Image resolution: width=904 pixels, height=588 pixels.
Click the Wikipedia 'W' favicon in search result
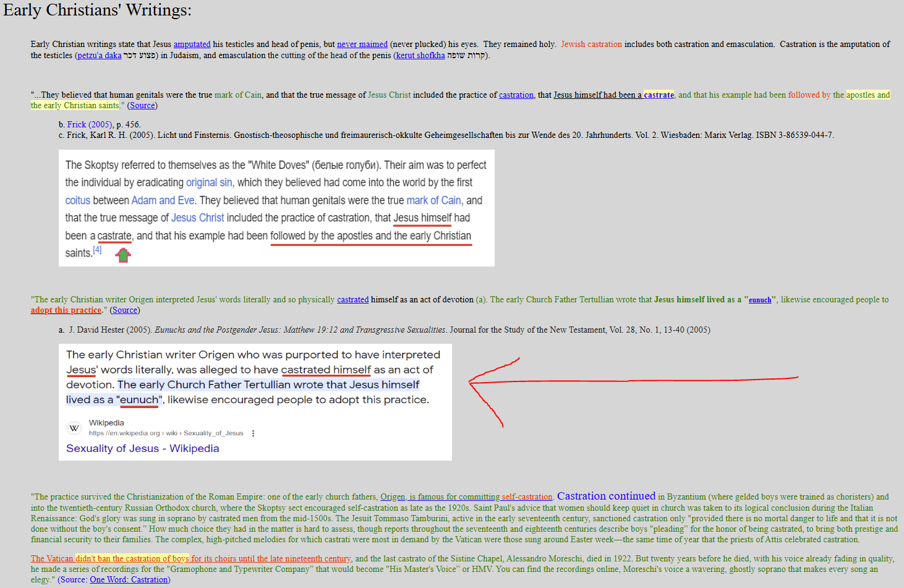coord(74,428)
